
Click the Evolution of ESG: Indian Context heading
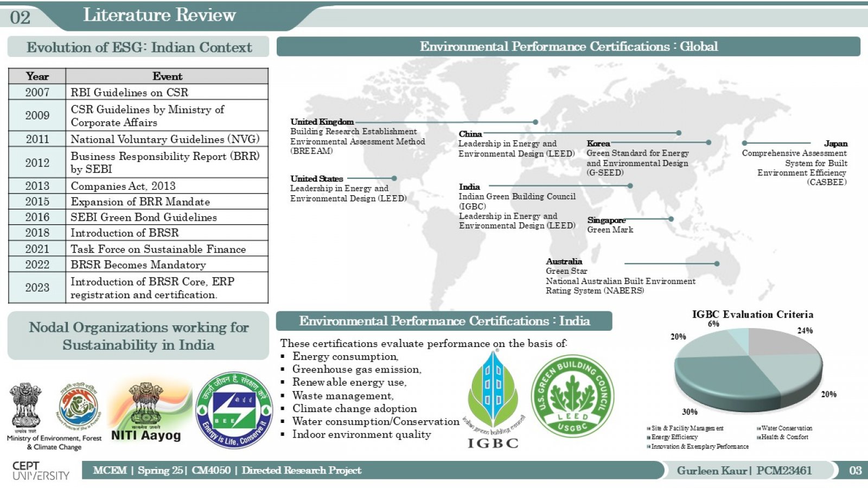[x=139, y=47]
